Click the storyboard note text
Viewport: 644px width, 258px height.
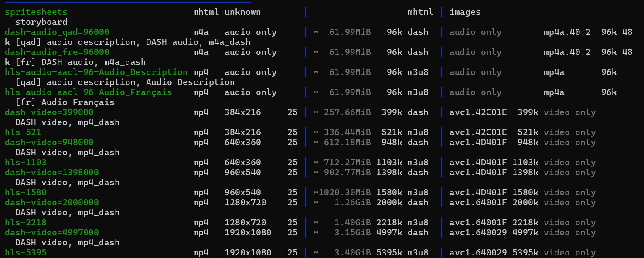[41, 22]
